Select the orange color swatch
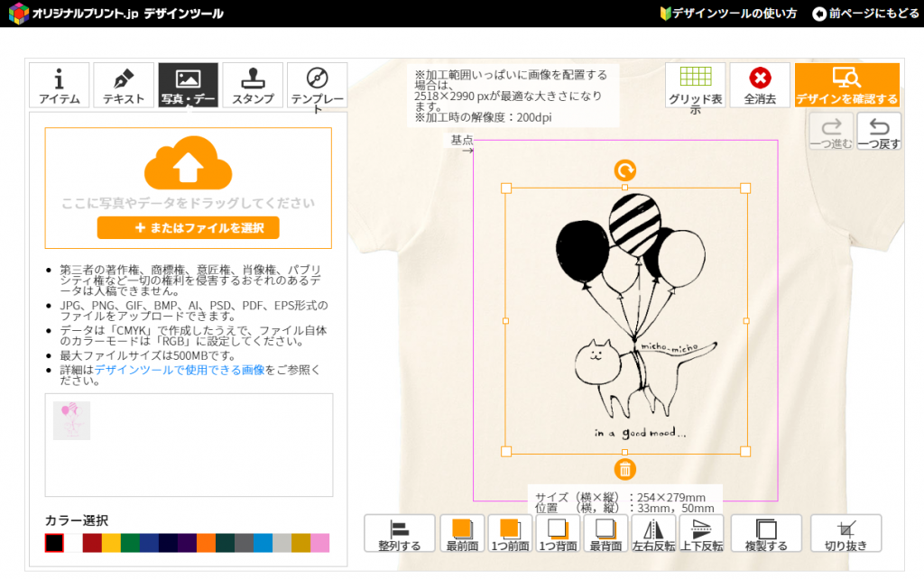The image size is (924, 579). click(x=207, y=543)
